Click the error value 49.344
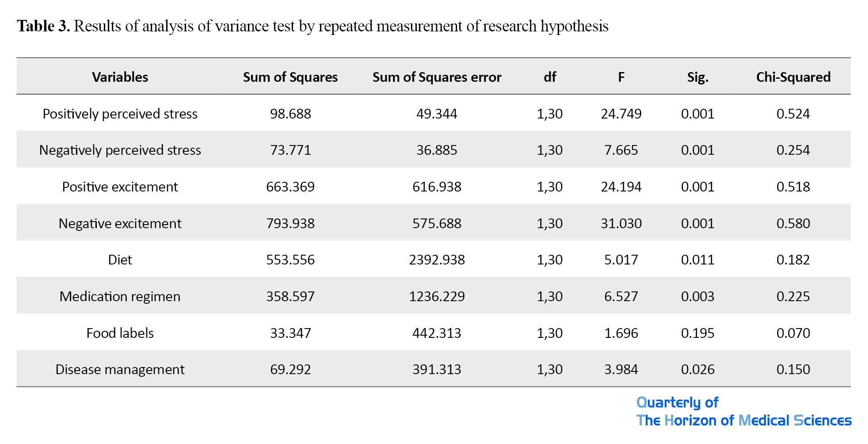The image size is (868, 444). tap(437, 114)
